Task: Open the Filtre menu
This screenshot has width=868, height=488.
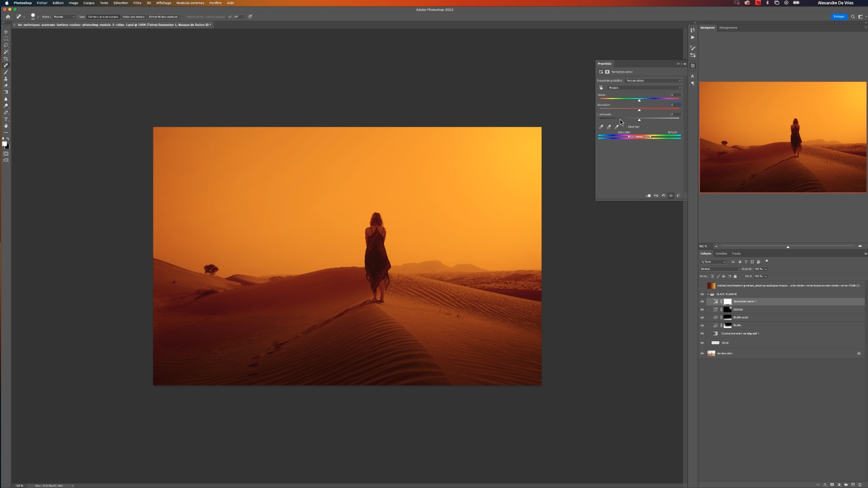Action: (x=137, y=3)
